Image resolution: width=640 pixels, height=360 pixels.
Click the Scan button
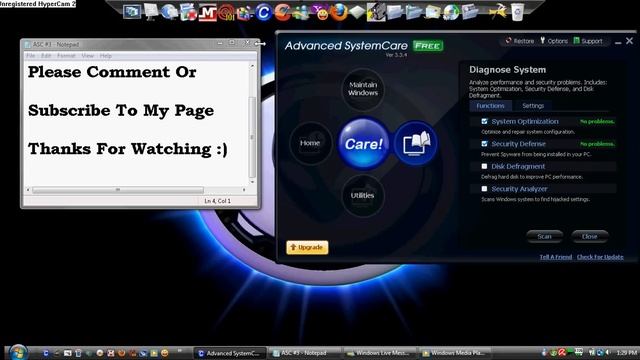pyautogui.click(x=544, y=236)
